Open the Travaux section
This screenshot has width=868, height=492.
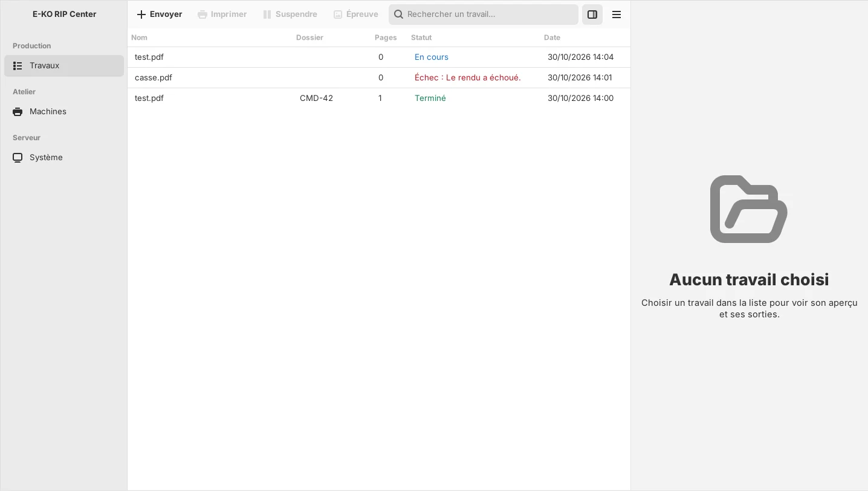64,66
